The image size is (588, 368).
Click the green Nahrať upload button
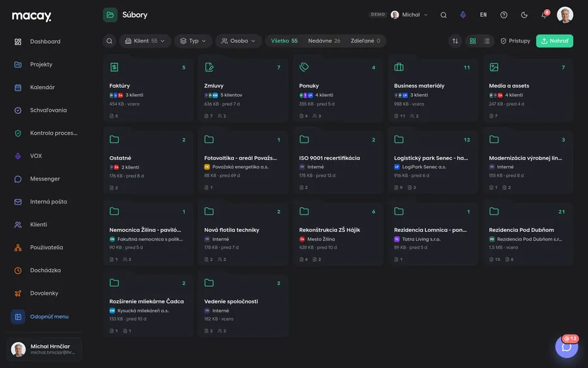pyautogui.click(x=554, y=41)
